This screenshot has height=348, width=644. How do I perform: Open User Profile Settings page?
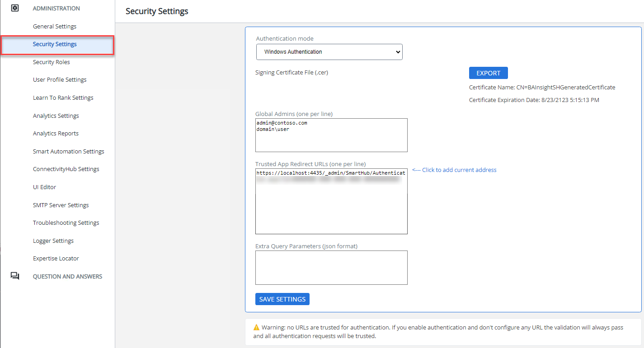pos(60,80)
